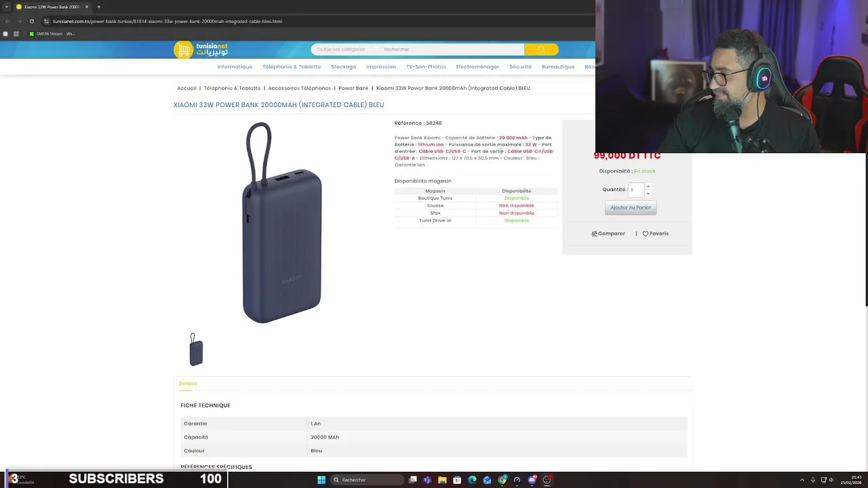Viewport: 868px width, 488px height.
Task: Open Task View on taskbar
Action: [412, 480]
